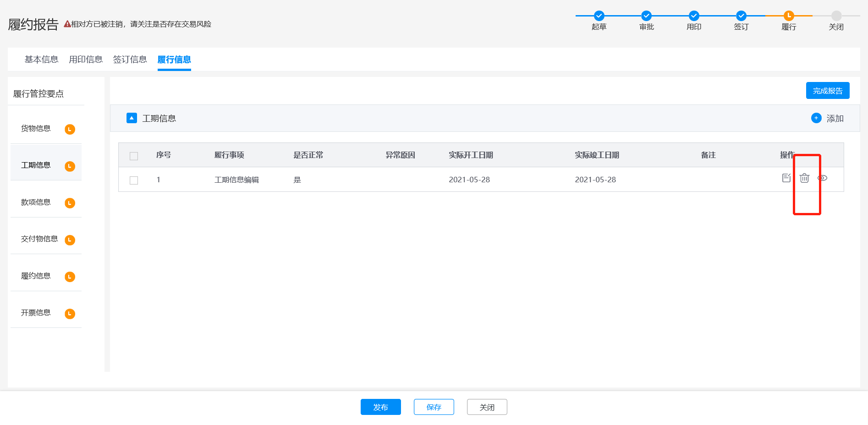
Task: View row 1 details with eye icon
Action: tap(822, 178)
